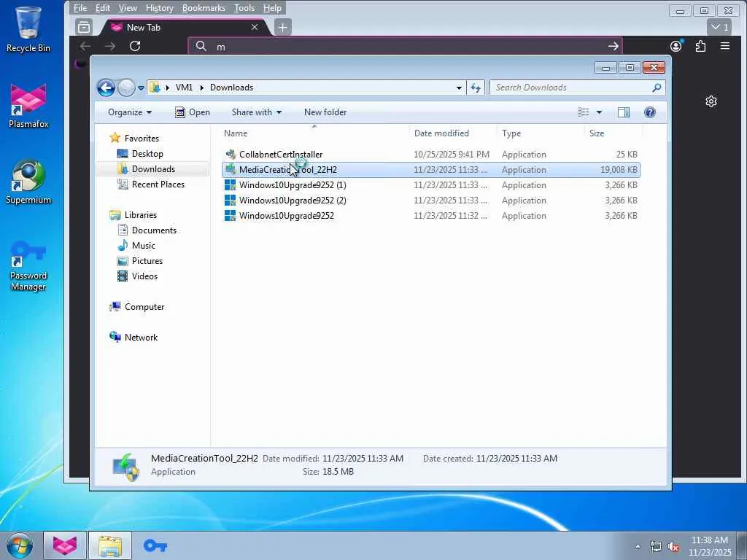Show hidden tray icons arrow
Screen dimensions: 747x560
638,546
